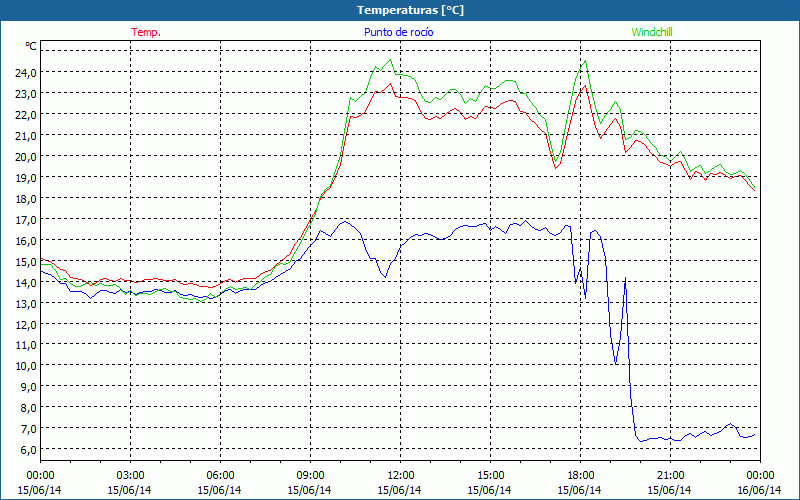Click the 8,0 y-axis value
This screenshot has width=800, height=500.
coord(28,408)
